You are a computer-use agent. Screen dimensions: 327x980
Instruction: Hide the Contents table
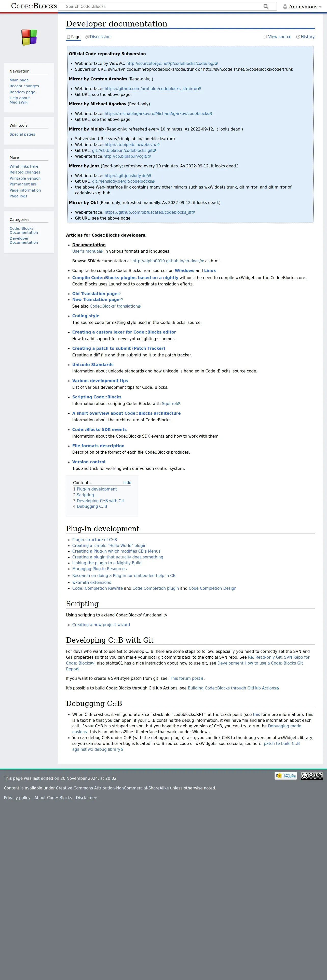(127, 482)
